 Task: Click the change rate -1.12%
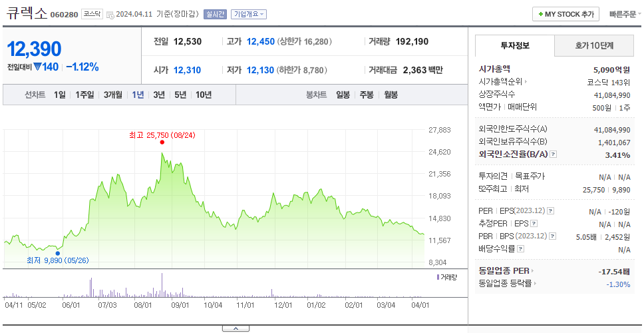[82, 67]
